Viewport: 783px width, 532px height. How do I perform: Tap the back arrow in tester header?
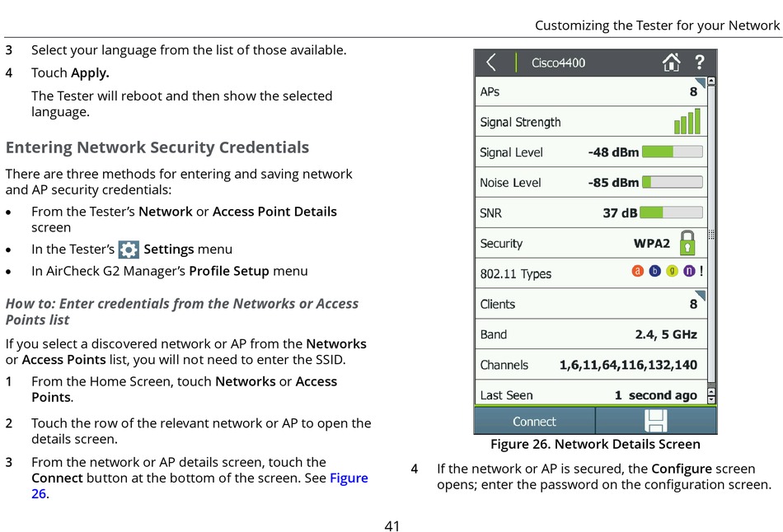491,63
